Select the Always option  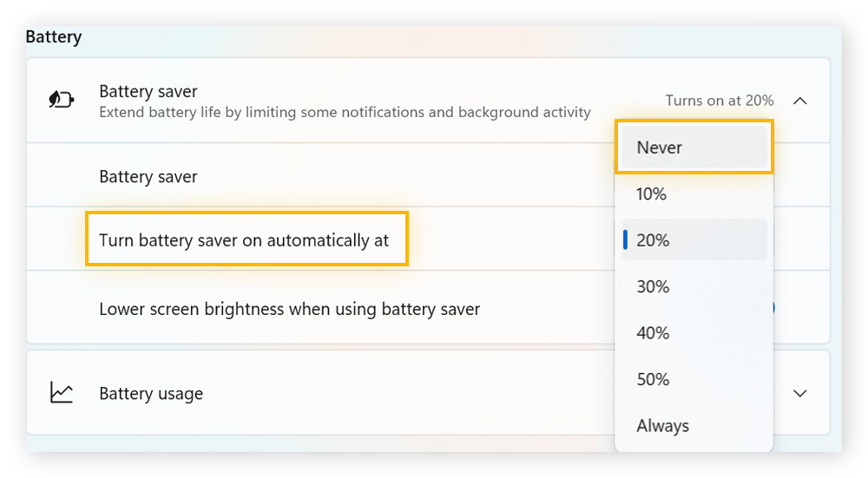(x=662, y=426)
